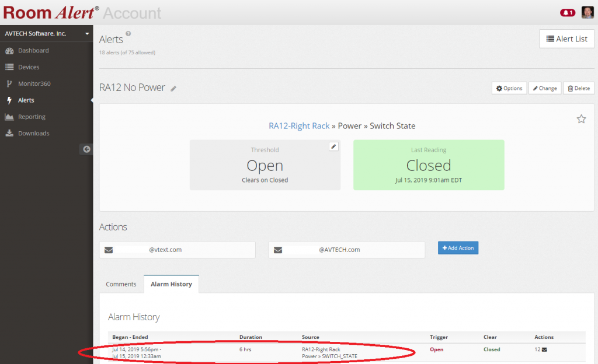This screenshot has width=598, height=364.
Task: Open the user profile avatar
Action: (x=587, y=12)
